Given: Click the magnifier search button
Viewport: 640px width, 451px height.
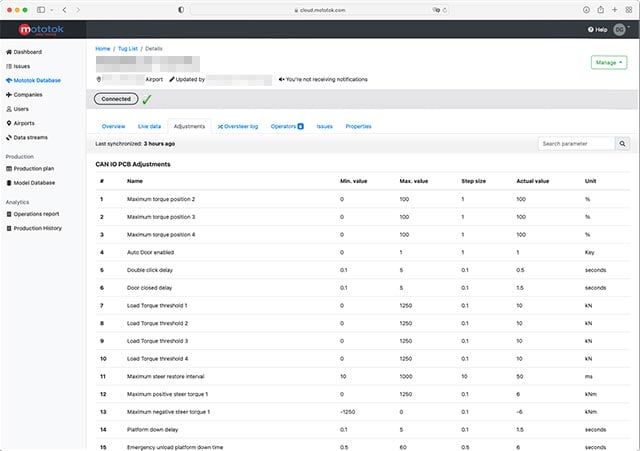Looking at the screenshot, I should (623, 144).
